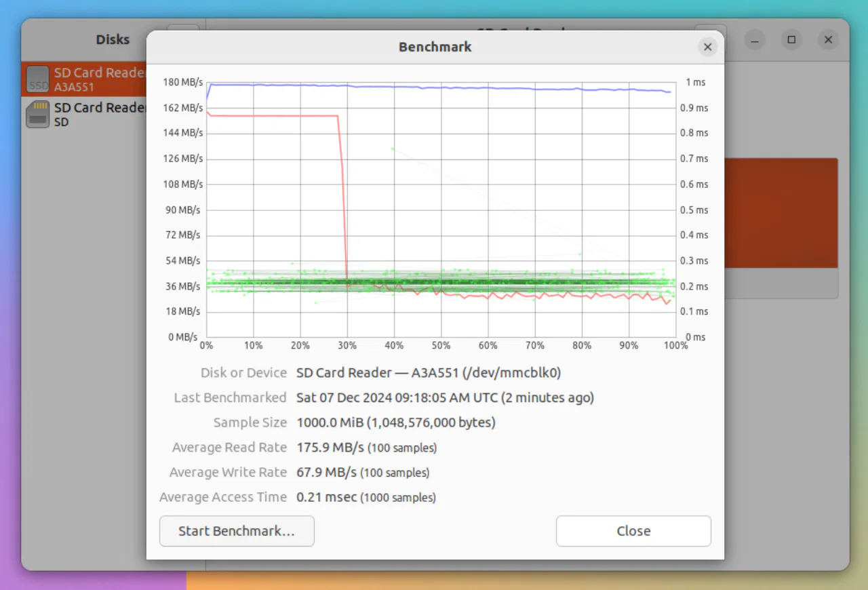Select the SSD icon beside drive A3A551
Screen dimensions: 868x590
37,78
